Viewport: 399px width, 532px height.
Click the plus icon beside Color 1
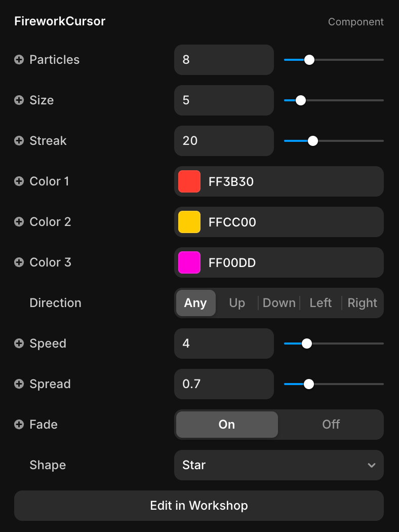click(x=19, y=181)
